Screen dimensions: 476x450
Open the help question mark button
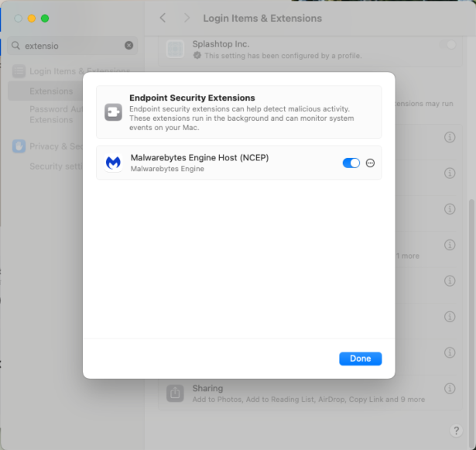[456, 431]
